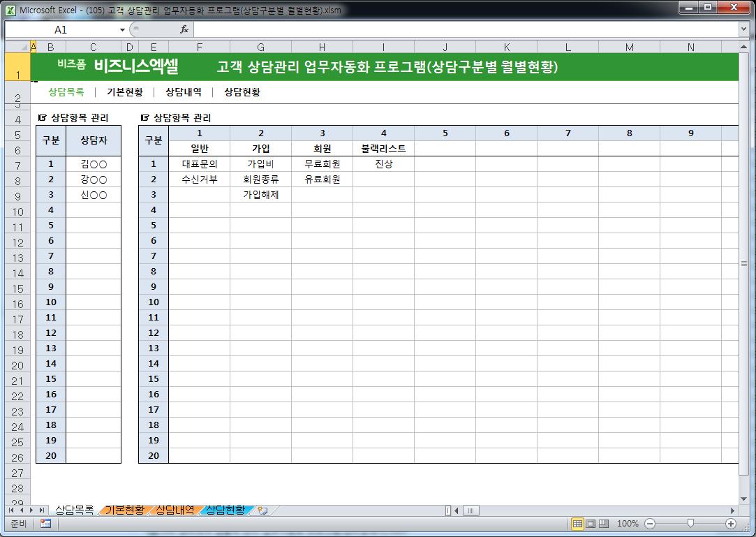Switch to the 상담현황 sheet tab
This screenshot has height=537, width=756.
225,510
